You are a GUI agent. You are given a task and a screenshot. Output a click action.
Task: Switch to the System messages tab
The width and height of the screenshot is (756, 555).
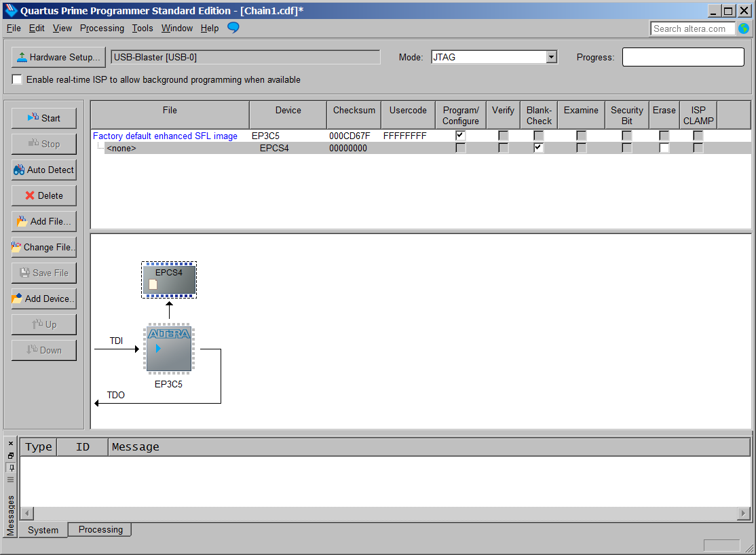[43, 530]
